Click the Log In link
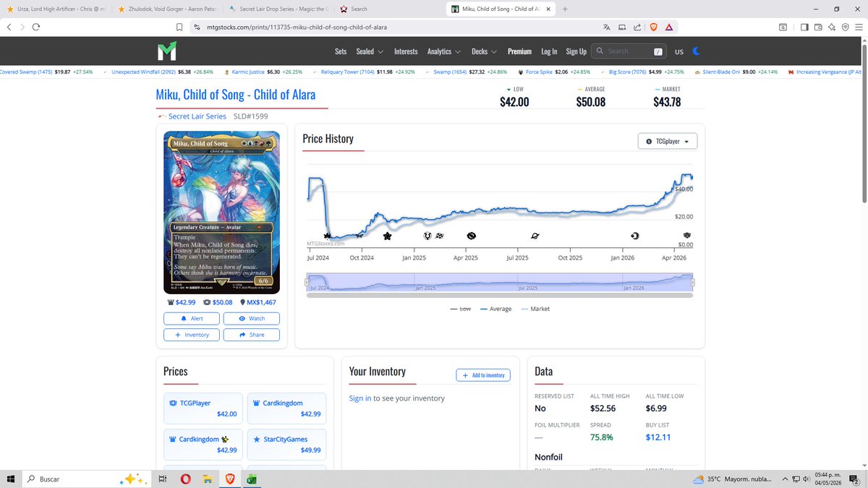Image resolution: width=868 pixels, height=488 pixels. [549, 51]
